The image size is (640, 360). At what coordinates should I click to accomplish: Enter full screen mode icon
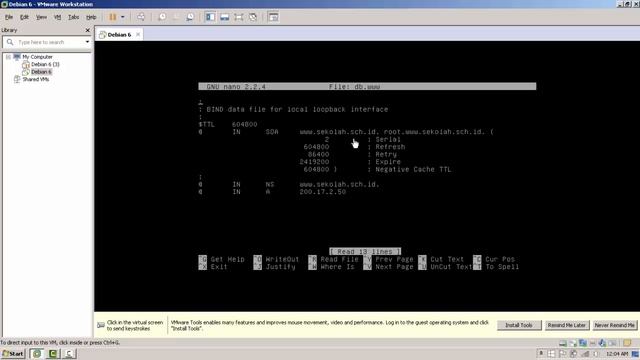pyautogui.click(x=239, y=17)
